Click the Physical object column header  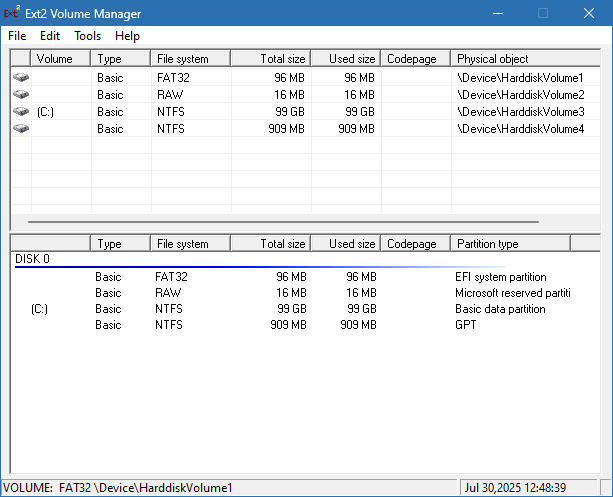pos(526,59)
